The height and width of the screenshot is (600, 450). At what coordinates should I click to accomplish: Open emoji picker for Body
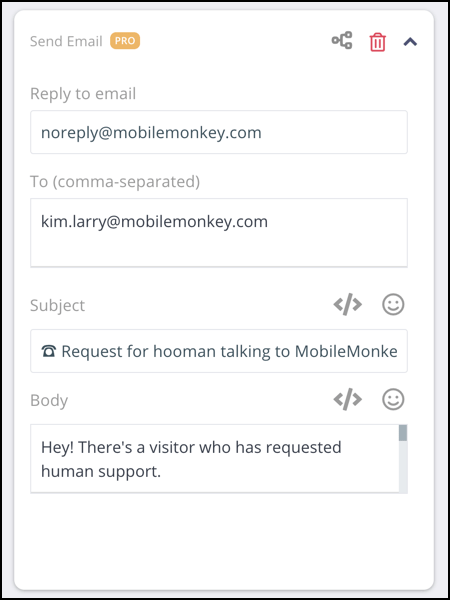[393, 400]
